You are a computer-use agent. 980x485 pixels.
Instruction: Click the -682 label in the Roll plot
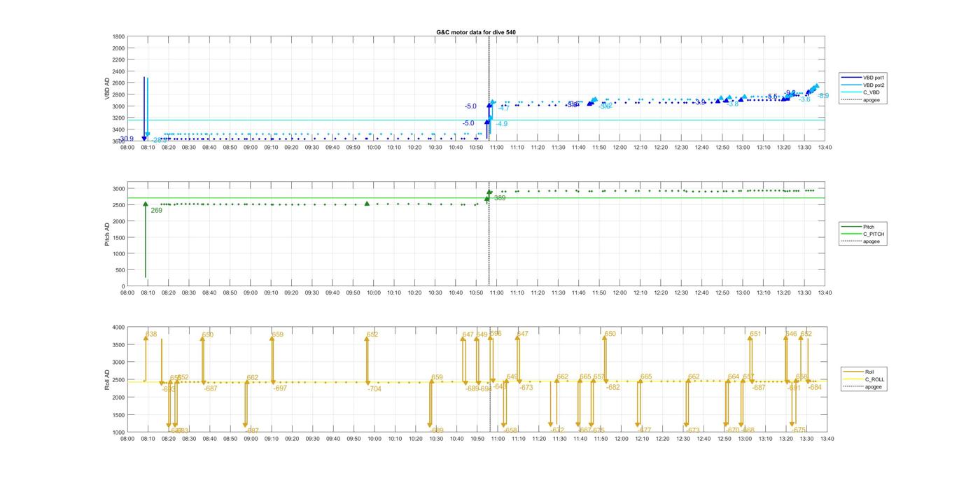[613, 387]
